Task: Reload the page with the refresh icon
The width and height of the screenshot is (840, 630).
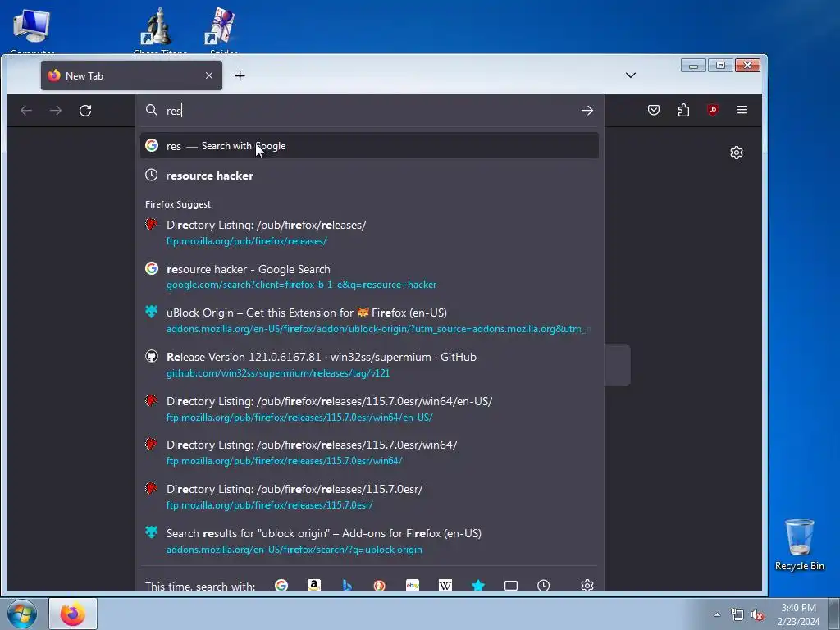Action: 85,111
